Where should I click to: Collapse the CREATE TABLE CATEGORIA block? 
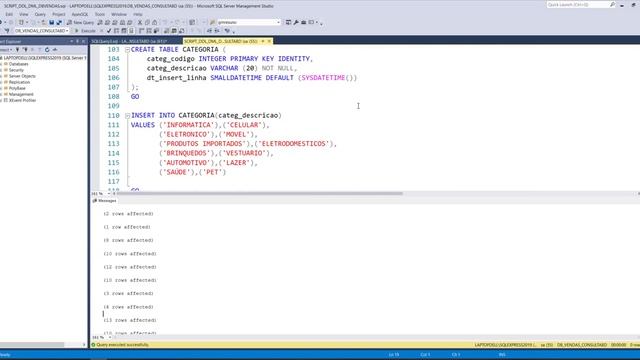pos(127,50)
